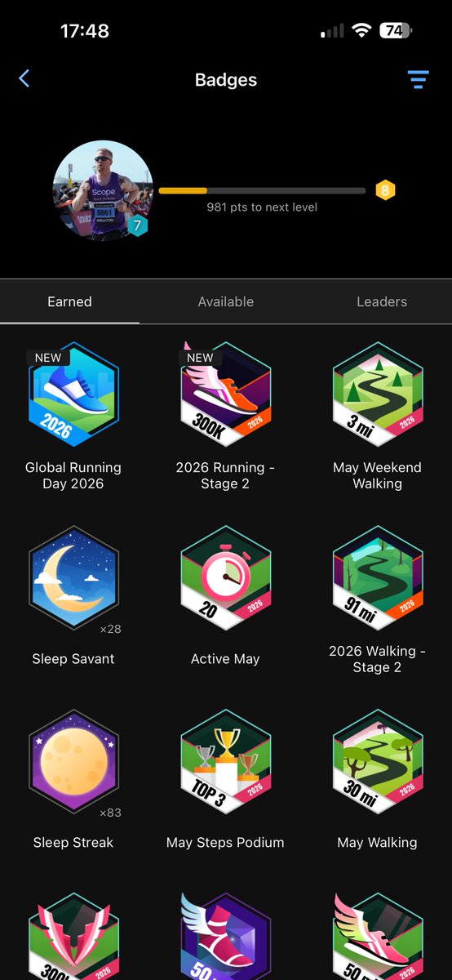452x980 pixels.
Task: Tap the NEW tag on 2026 Running badge
Action: click(x=200, y=358)
